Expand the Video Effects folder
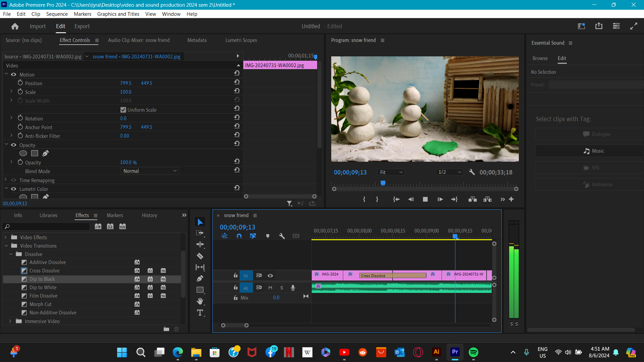Viewport: 644px width, 362px height. pos(6,237)
